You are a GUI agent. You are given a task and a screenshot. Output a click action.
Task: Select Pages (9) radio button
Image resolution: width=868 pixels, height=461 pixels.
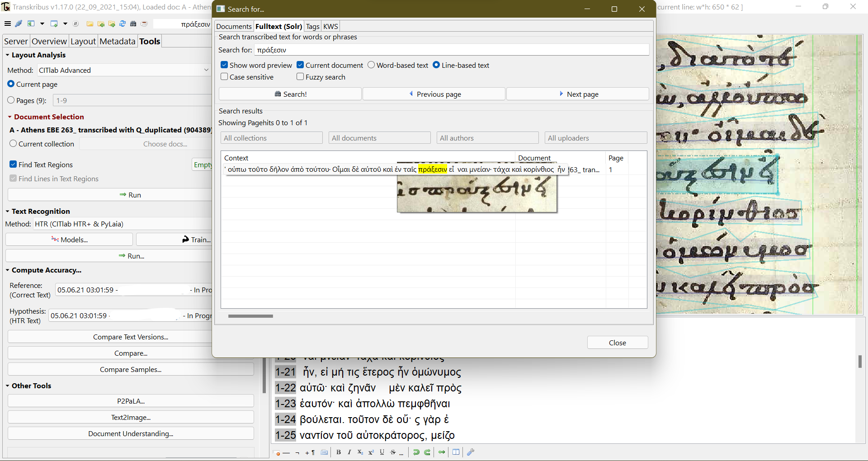coord(11,100)
